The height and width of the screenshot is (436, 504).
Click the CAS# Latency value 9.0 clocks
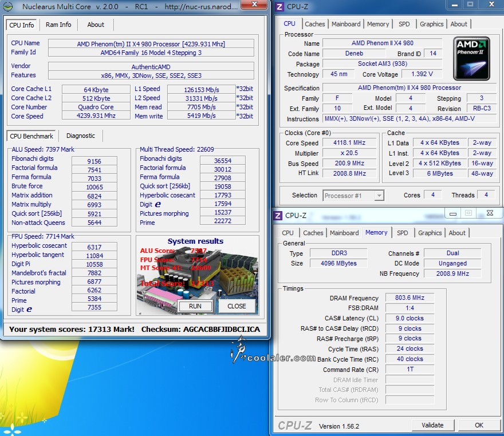409,318
